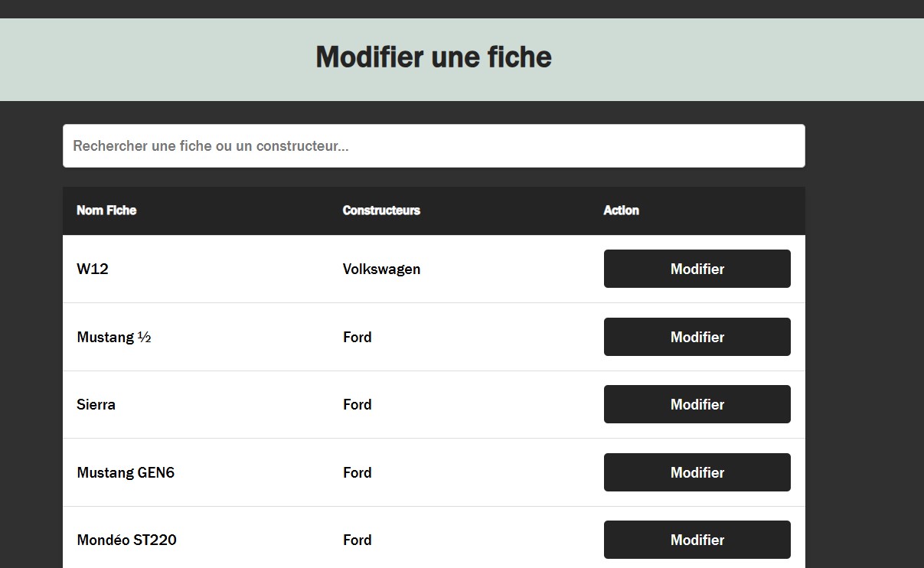The image size is (924, 568).
Task: Click the Mustang ½ fiche name
Action: [114, 338]
